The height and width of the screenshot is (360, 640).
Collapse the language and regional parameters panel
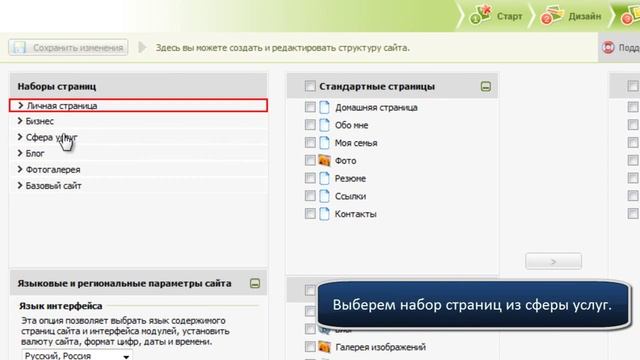255,283
